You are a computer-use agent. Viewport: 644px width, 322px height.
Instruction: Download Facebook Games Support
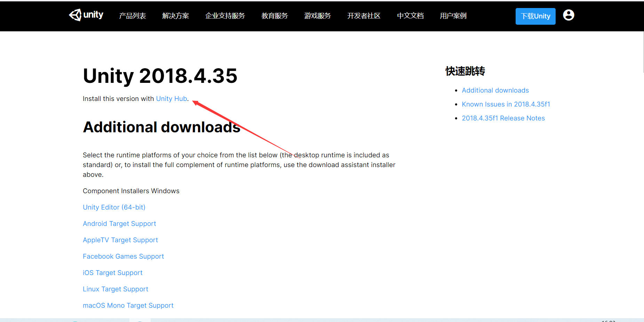pos(123,256)
